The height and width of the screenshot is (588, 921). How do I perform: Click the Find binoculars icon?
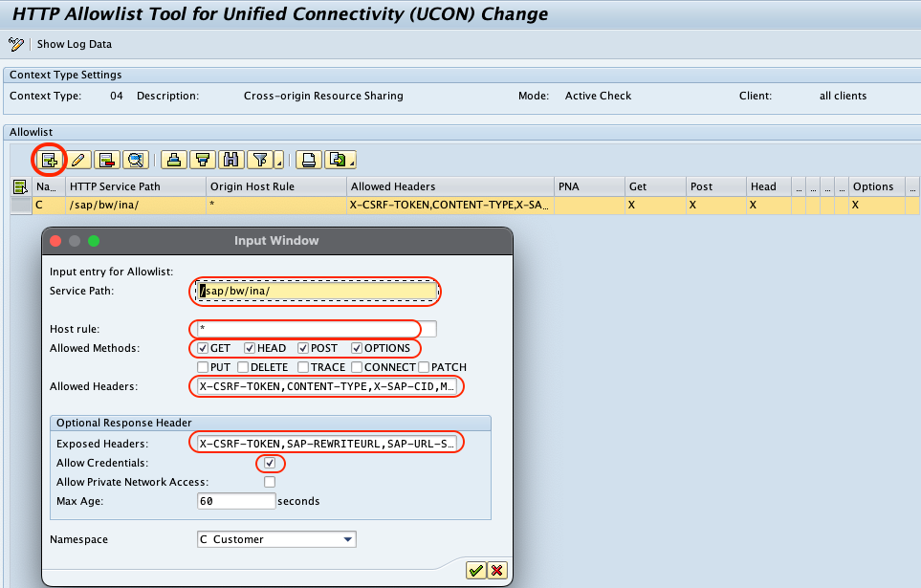click(x=231, y=160)
